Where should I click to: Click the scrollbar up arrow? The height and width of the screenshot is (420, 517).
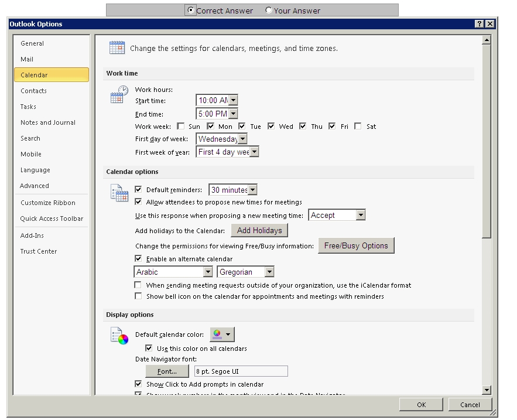[x=487, y=40]
